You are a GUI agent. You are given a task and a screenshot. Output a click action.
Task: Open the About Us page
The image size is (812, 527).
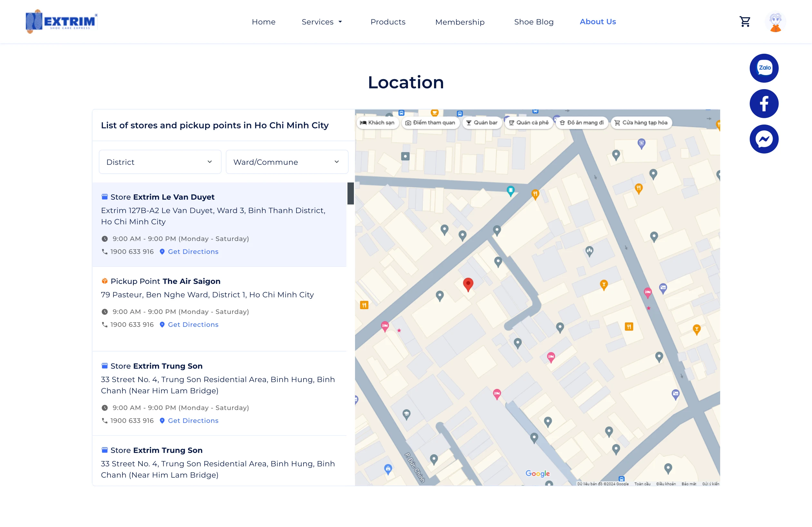[x=598, y=22]
